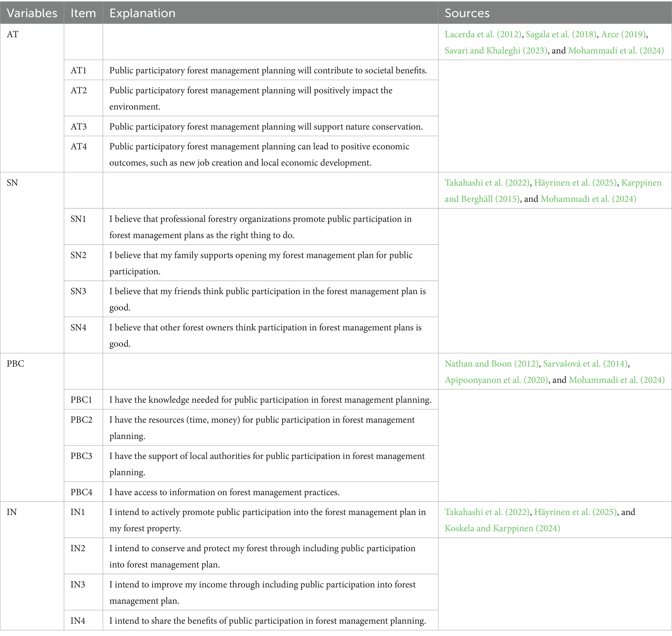Open Mohammadi et al. (2024) in PBC row
The width and height of the screenshot is (672, 636).
(616, 380)
